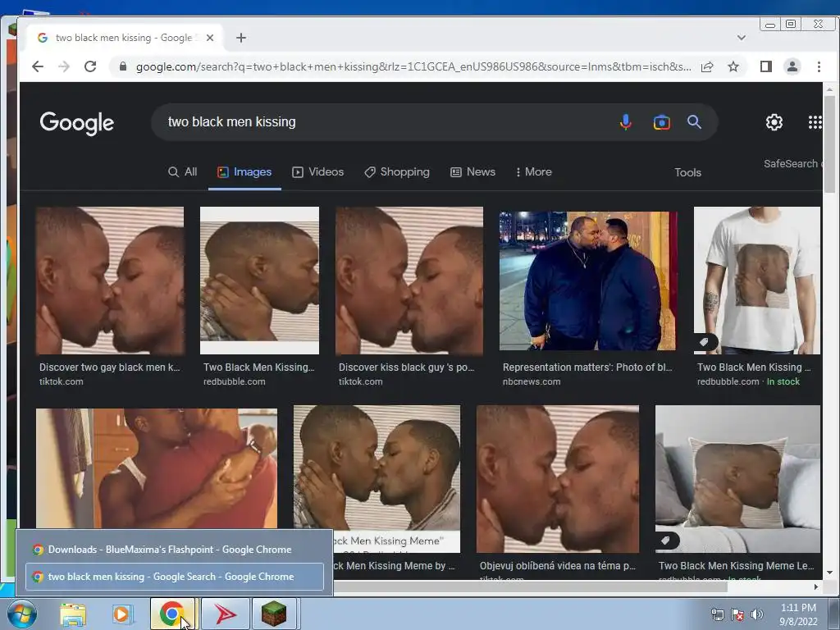This screenshot has width=840, height=630.
Task: Toggle the Chrome side panel
Action: 766,66
